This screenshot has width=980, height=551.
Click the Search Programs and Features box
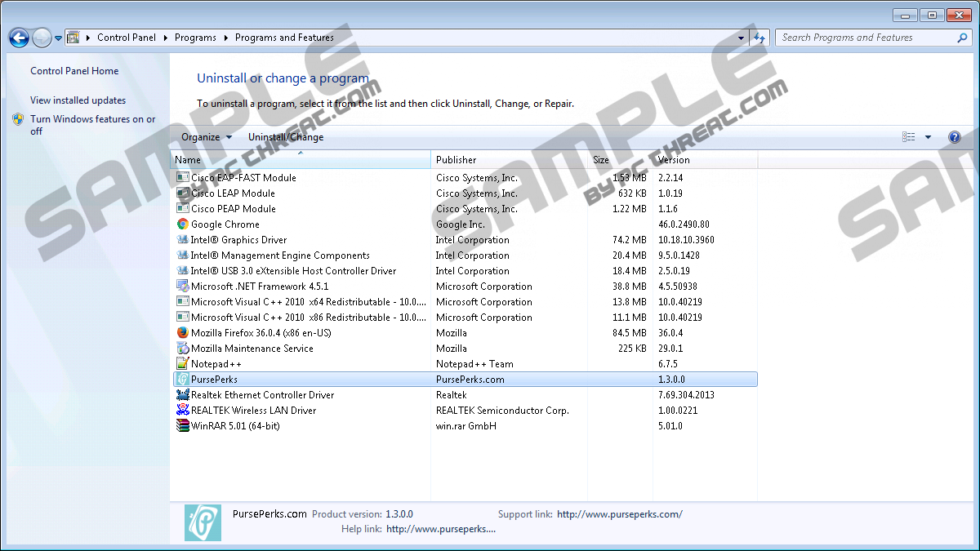[x=866, y=38]
